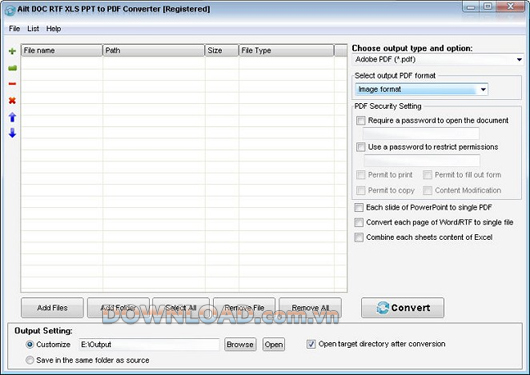The image size is (530, 375).
Task: Check Each slide of PowerPoint to single PDF
Action: click(x=359, y=207)
